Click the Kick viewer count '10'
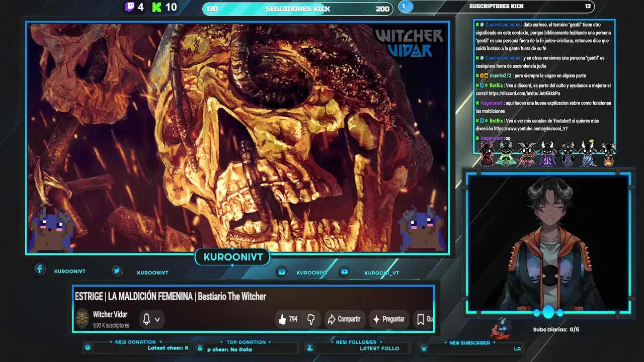Screen dimensions: 644x362 point(171,7)
